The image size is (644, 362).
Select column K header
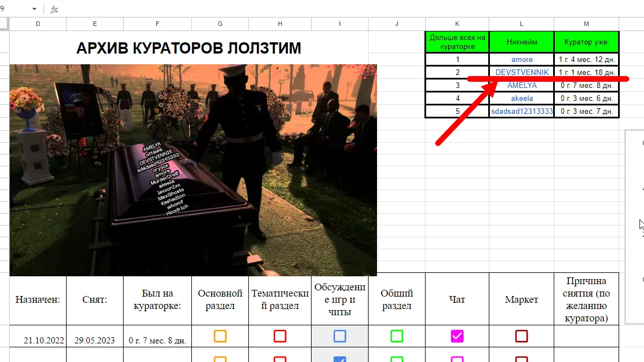(x=457, y=24)
